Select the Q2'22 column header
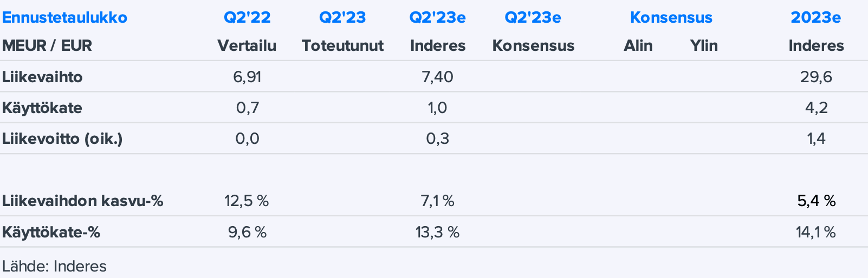The height and width of the screenshot is (278, 868). [247, 18]
